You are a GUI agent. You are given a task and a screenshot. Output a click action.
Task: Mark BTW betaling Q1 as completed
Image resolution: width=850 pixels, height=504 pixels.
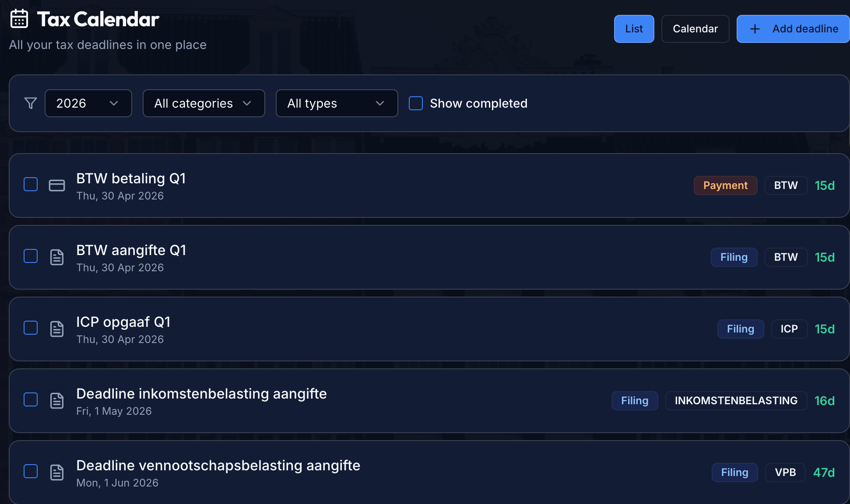coord(31,184)
